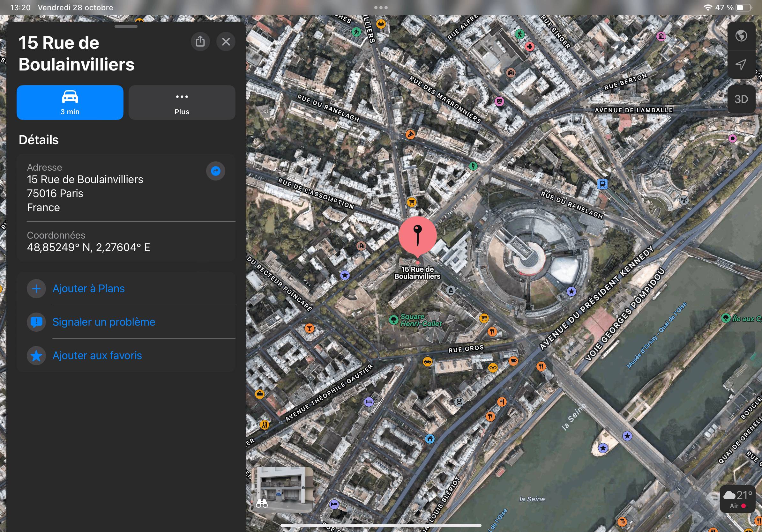
Task: Tap the purple bed hotel marker near Avenue Théophile Gautier
Action: (369, 402)
